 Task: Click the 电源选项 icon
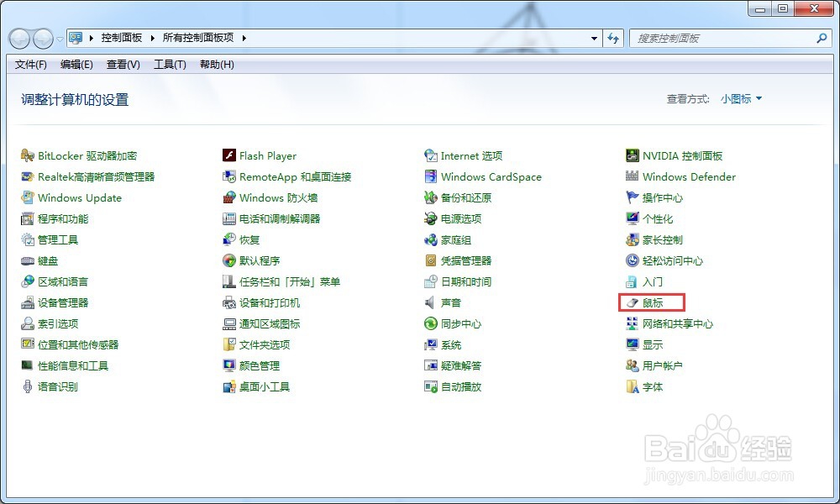click(x=431, y=218)
